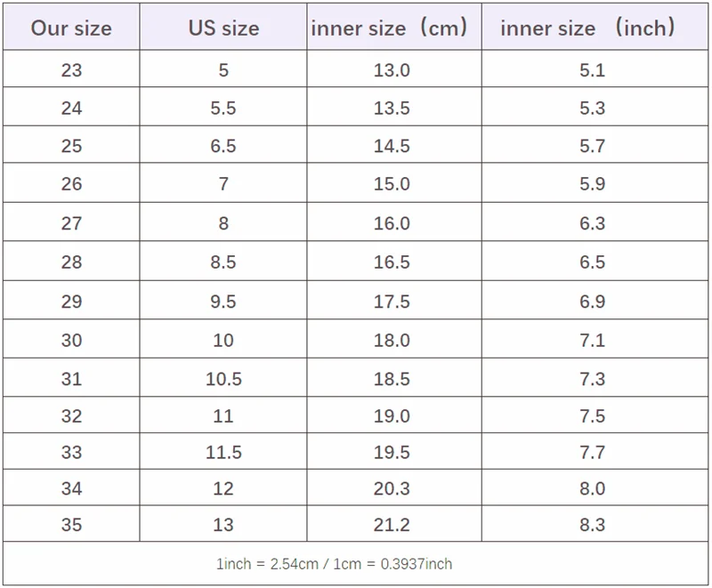Select the 17.5 cm cell
This screenshot has height=588, width=712.
point(394,301)
